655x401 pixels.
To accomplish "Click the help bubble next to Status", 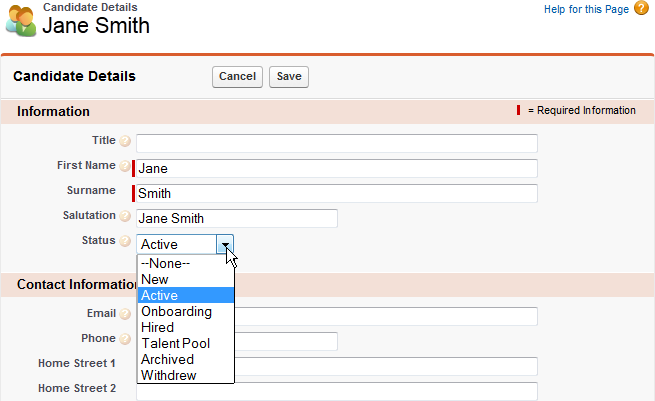I will pos(125,242).
